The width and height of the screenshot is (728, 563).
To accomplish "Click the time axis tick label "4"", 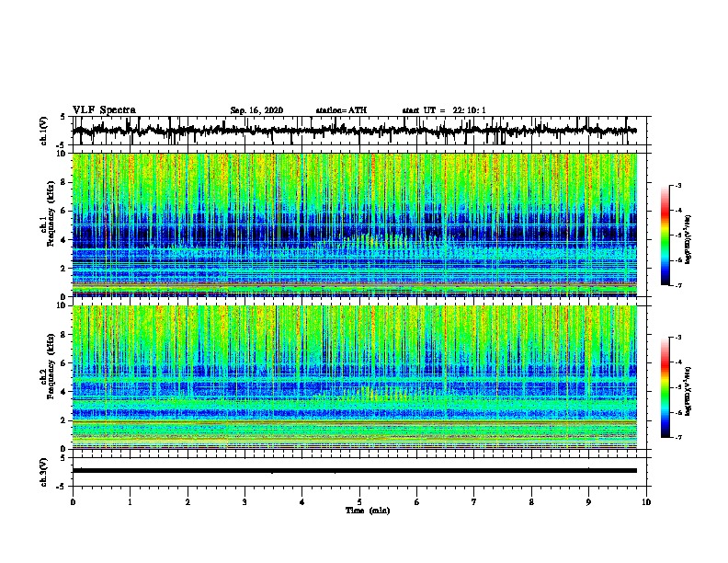I will click(x=301, y=501).
